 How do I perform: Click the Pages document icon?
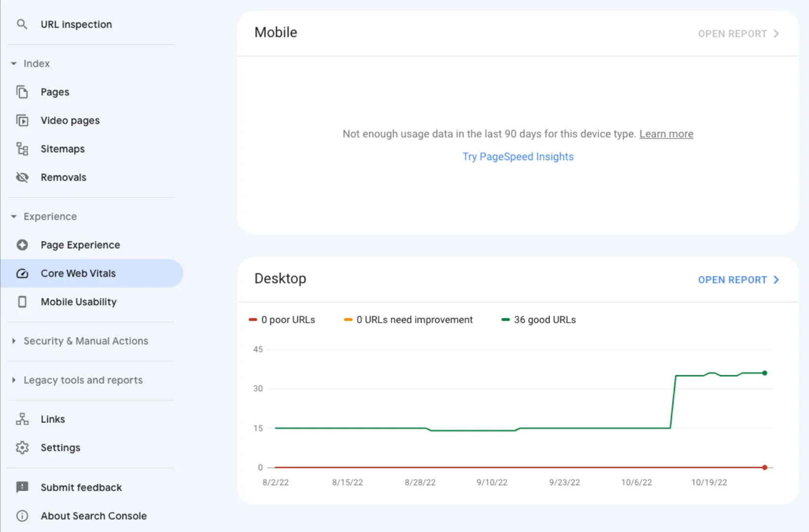click(x=22, y=92)
